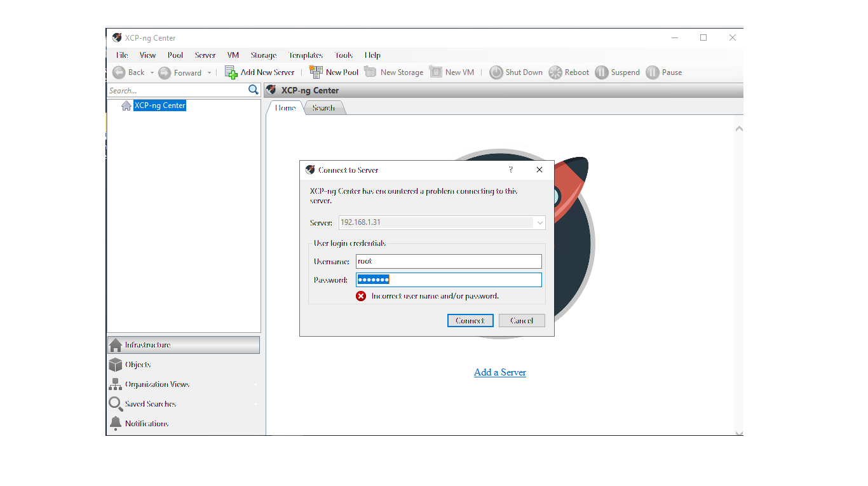Click the Back navigation arrow icon

119,72
